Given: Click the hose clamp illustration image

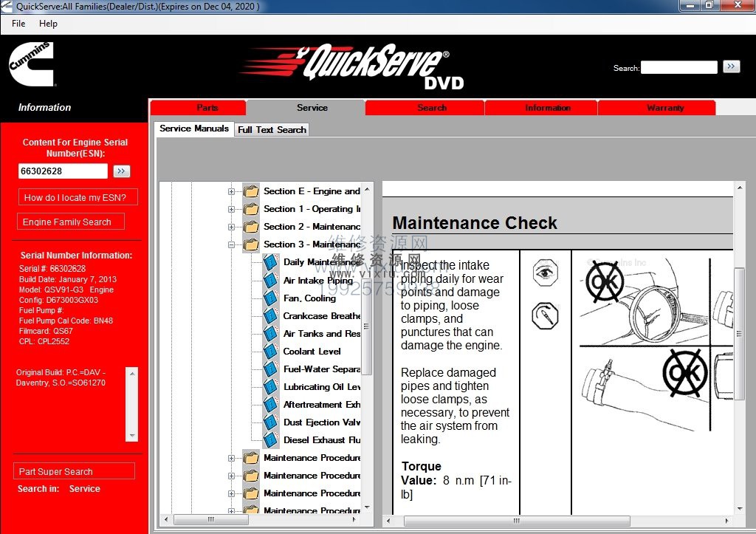Looking at the screenshot, I should (645, 388).
